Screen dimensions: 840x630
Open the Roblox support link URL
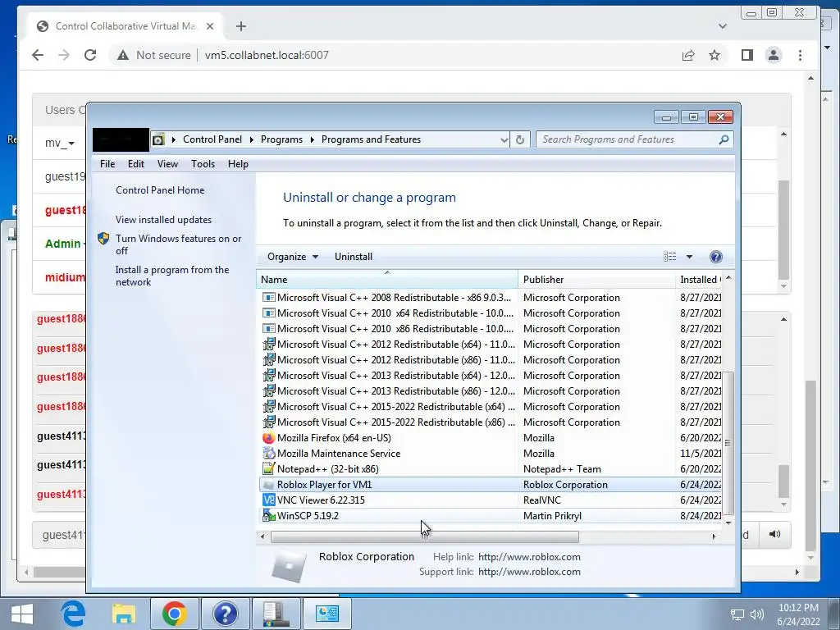(529, 572)
